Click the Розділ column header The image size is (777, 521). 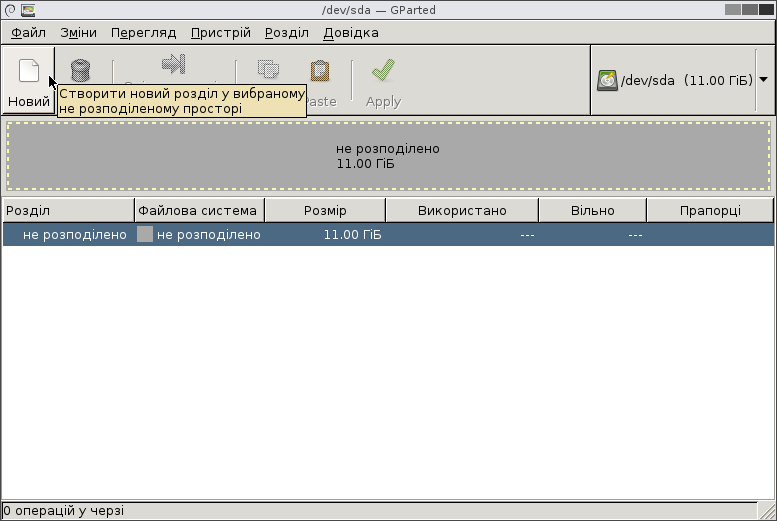(x=68, y=210)
